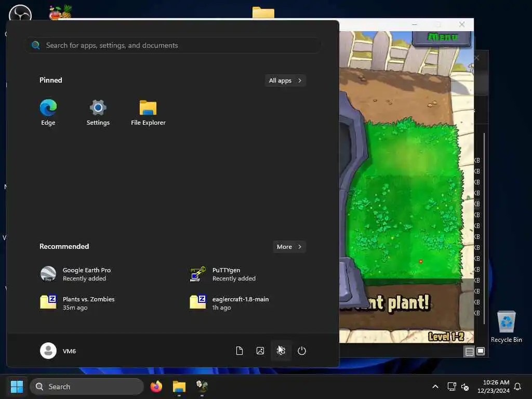The height and width of the screenshot is (399, 532).
Task: Open File Explorer from the taskbar
Action: coord(179,387)
